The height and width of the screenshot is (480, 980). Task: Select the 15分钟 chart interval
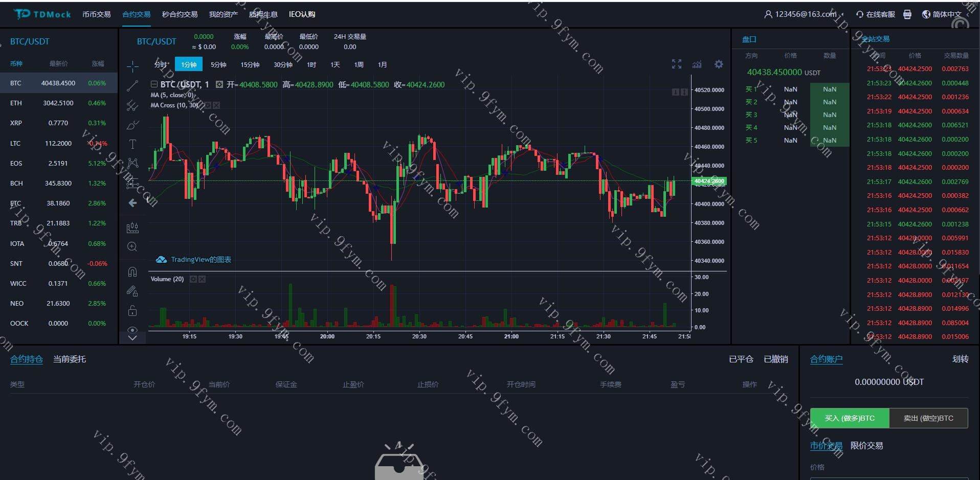coord(250,65)
